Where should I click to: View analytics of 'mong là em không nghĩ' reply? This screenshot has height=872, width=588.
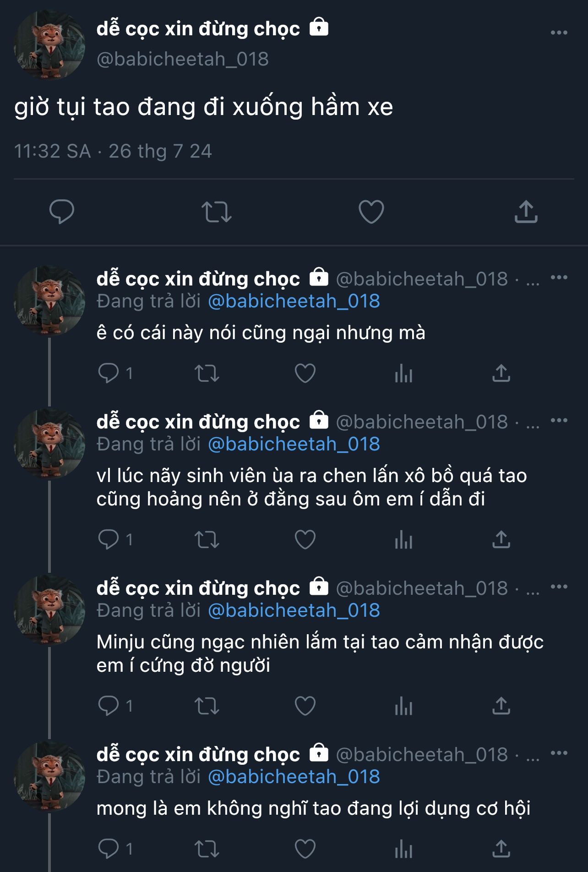tap(403, 849)
